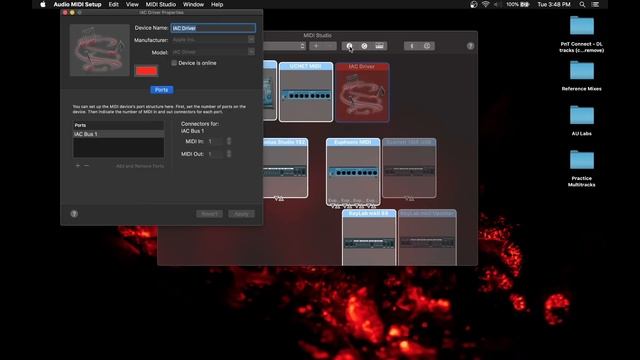Click the IAC Driver icon image in properties window
The width and height of the screenshot is (640, 360).
[x=100, y=50]
